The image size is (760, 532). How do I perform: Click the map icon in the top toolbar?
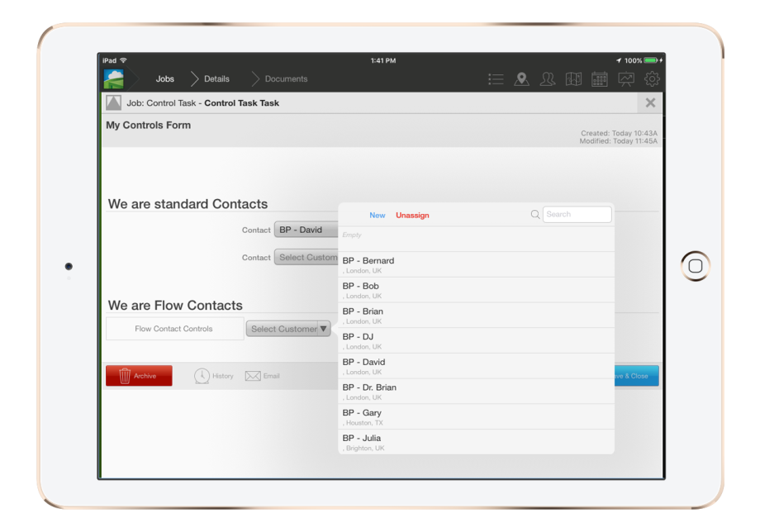coord(573,78)
